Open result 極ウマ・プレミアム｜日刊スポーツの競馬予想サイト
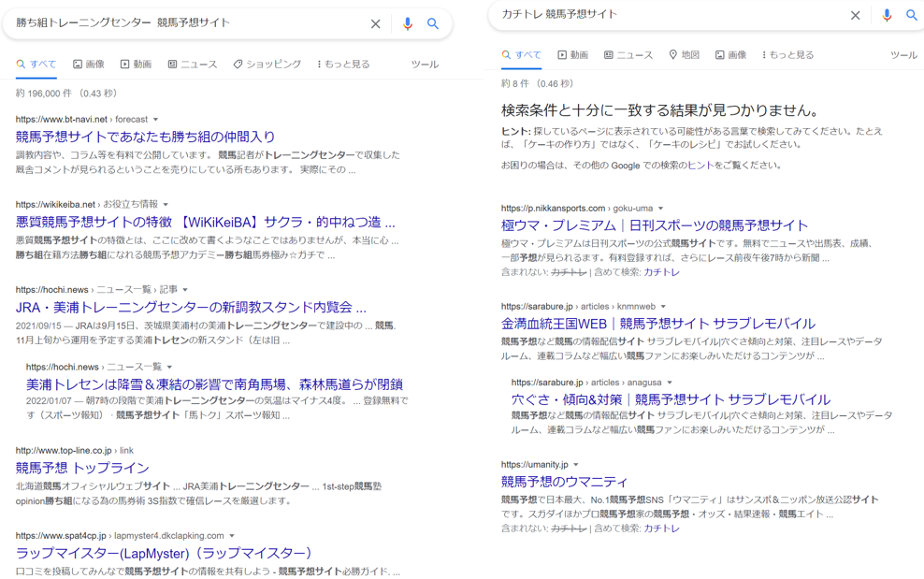This screenshot has height=579, width=924. (x=654, y=225)
